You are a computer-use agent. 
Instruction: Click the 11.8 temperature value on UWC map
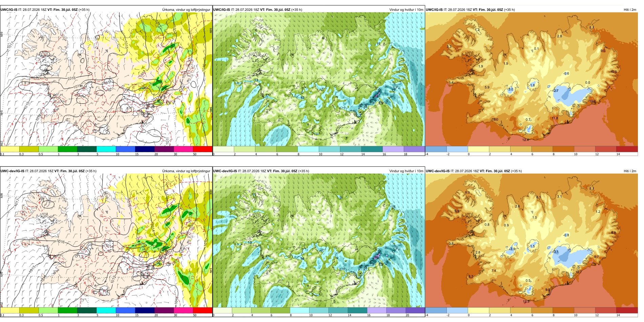click(555, 118)
